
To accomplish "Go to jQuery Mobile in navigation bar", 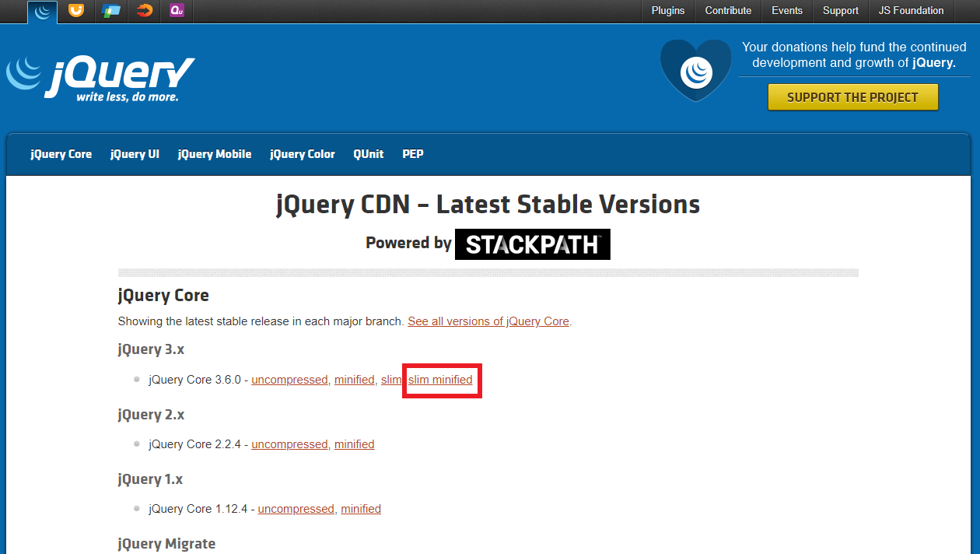I will pos(215,154).
